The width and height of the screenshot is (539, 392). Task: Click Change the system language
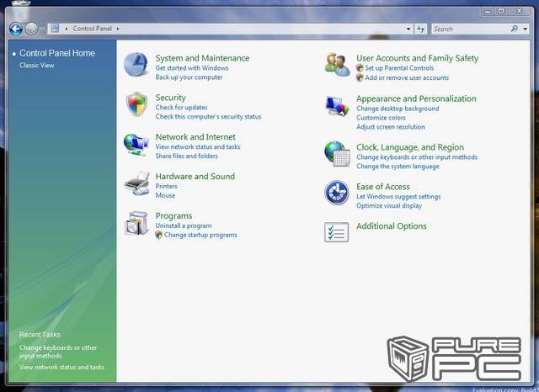point(398,167)
